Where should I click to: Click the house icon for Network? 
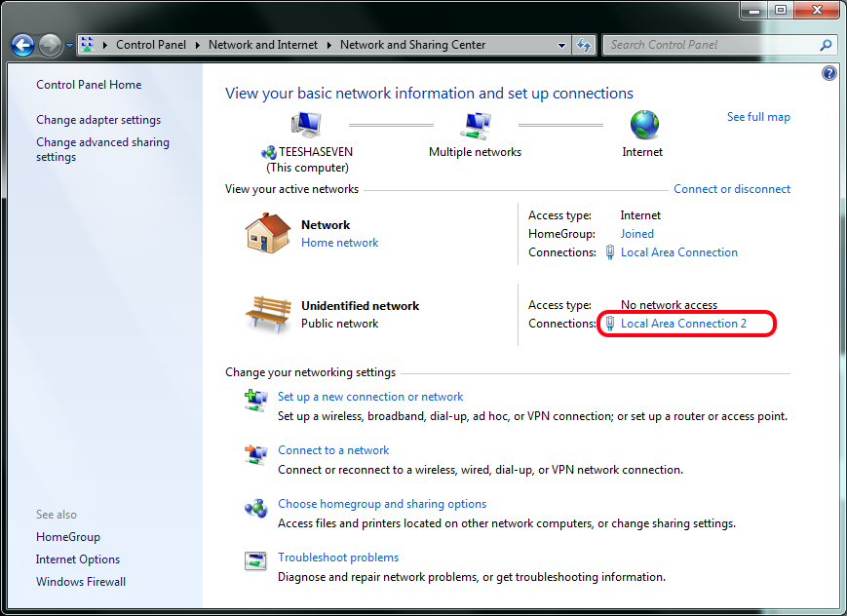click(268, 233)
